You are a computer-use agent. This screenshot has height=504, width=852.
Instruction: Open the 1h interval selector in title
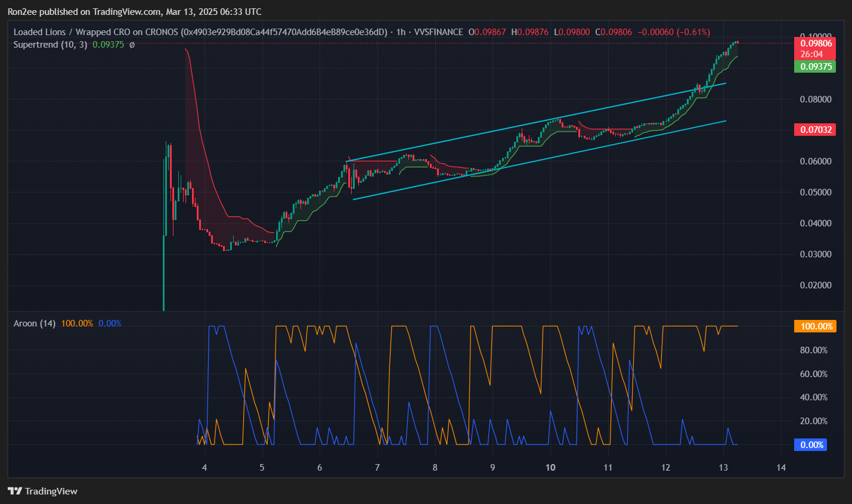point(401,32)
